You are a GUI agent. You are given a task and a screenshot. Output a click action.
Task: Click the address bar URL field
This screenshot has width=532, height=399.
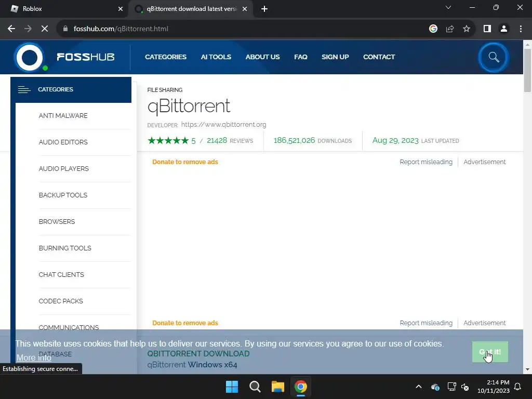[244, 29]
